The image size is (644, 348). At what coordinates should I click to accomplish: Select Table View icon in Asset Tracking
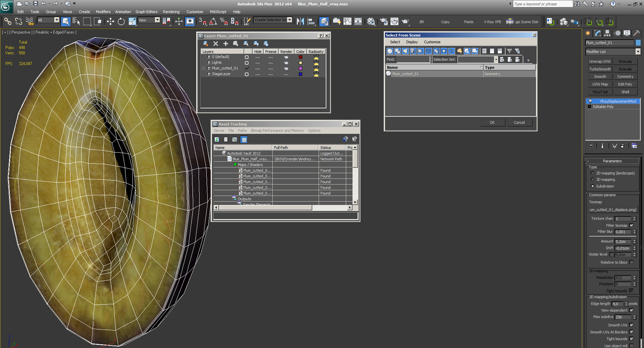pos(244,139)
